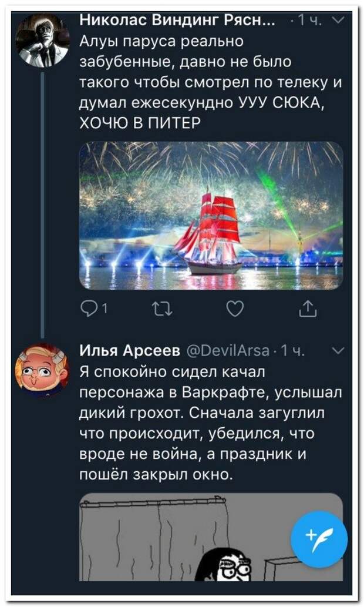Open tweet text ending ХОЧЮ В ПИТЕР
The height and width of the screenshot is (607, 364).
[x=211, y=82]
